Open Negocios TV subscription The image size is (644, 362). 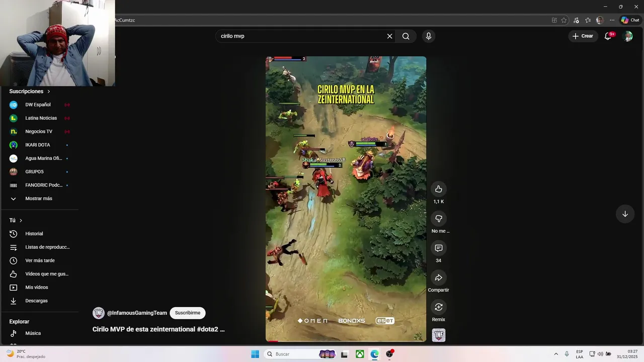39,132
